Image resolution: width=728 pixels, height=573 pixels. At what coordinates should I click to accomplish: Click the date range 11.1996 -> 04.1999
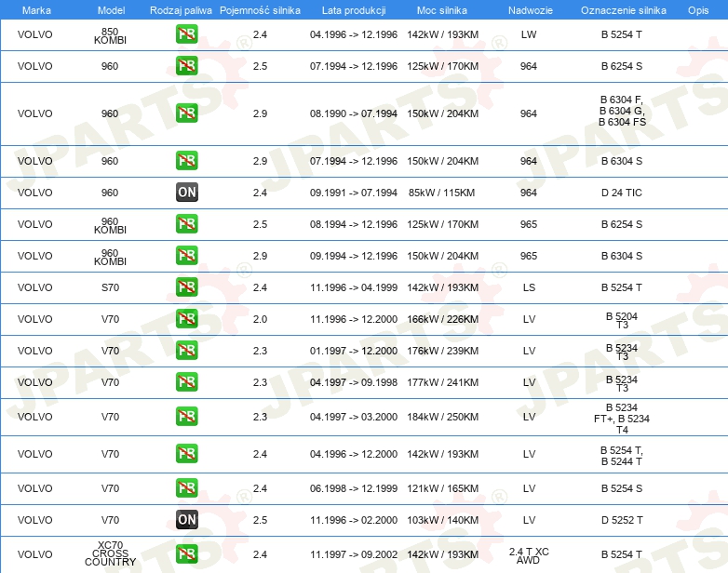354,287
